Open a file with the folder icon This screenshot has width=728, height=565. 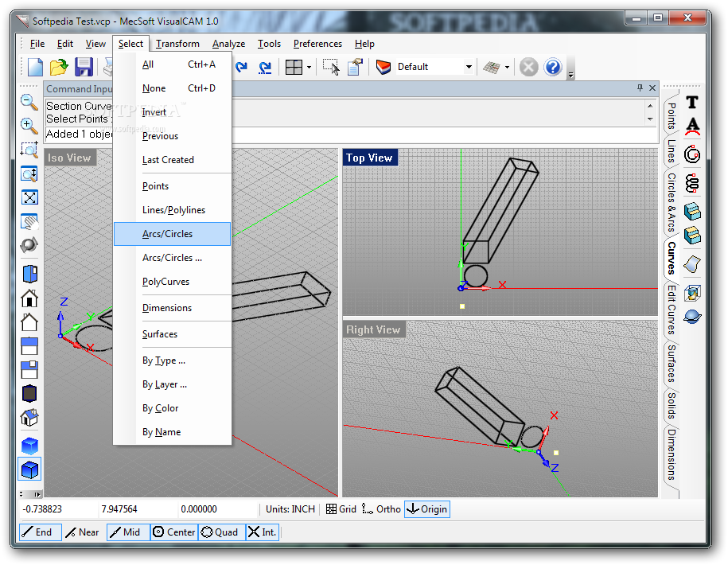coord(59,67)
